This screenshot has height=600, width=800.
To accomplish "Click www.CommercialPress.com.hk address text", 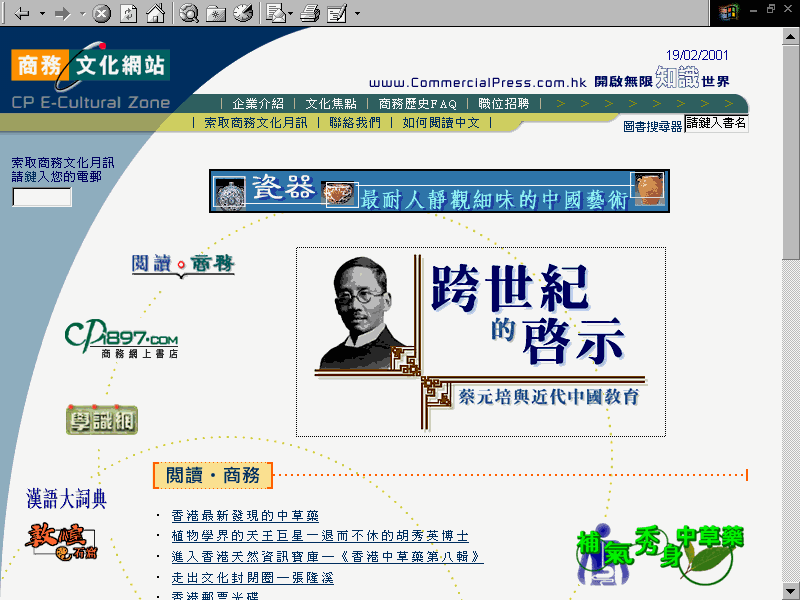I will tap(478, 83).
